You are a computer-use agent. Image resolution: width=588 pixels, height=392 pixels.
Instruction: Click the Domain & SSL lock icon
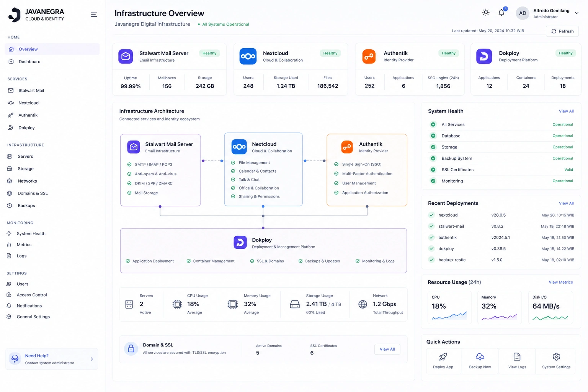[x=131, y=349]
